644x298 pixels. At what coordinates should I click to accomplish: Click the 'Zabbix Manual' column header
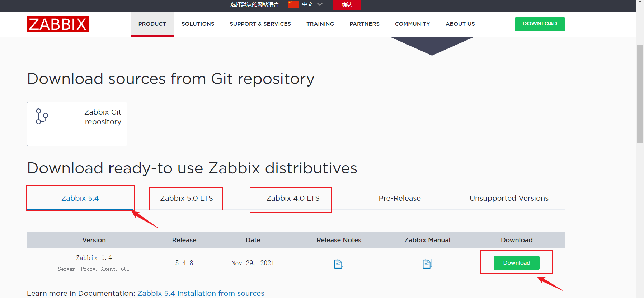point(427,240)
